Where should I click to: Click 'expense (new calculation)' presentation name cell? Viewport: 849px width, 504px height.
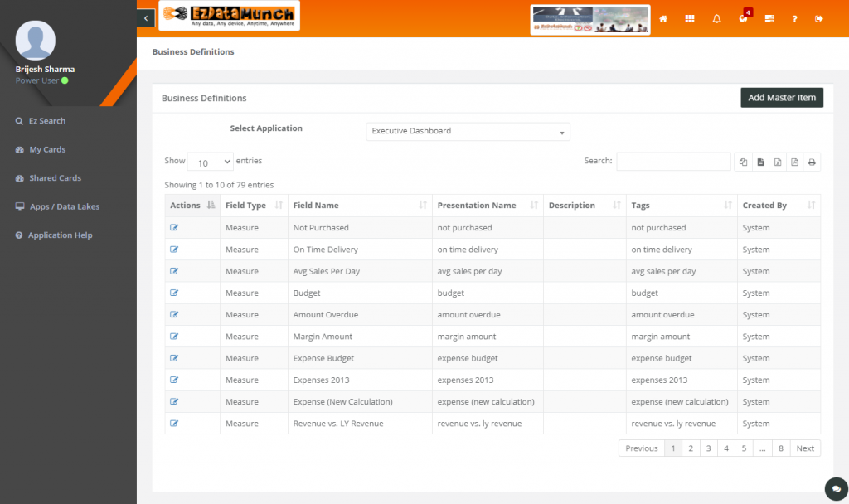488,402
